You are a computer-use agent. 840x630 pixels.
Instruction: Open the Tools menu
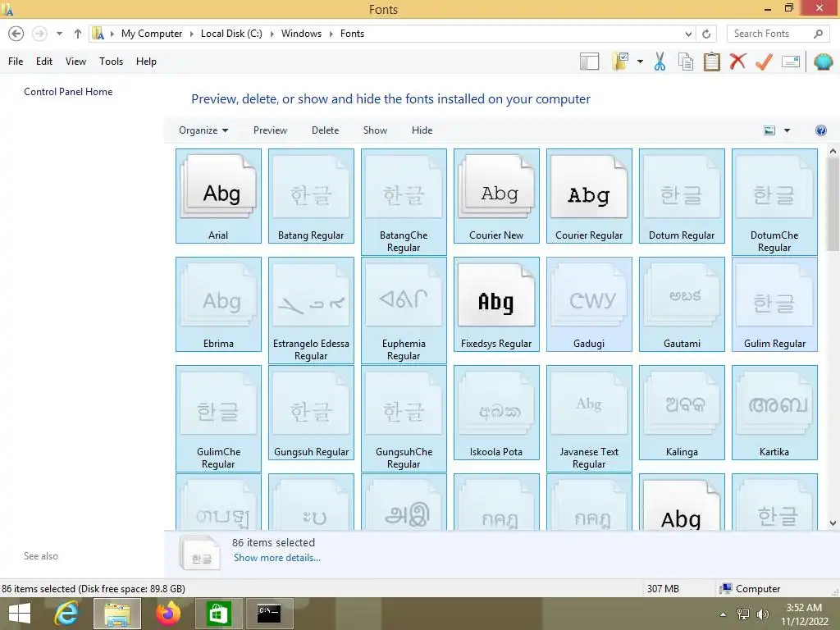point(111,62)
